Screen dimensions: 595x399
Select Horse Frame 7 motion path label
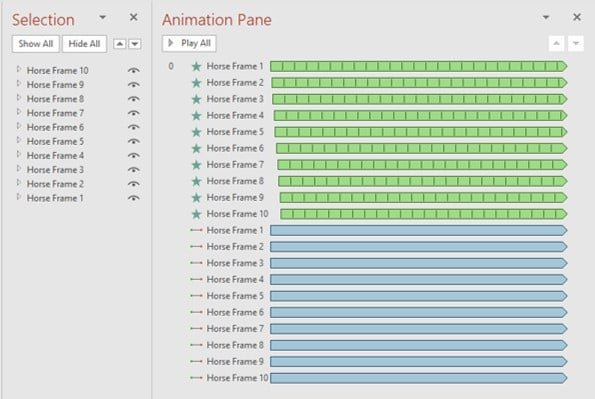[x=235, y=329]
